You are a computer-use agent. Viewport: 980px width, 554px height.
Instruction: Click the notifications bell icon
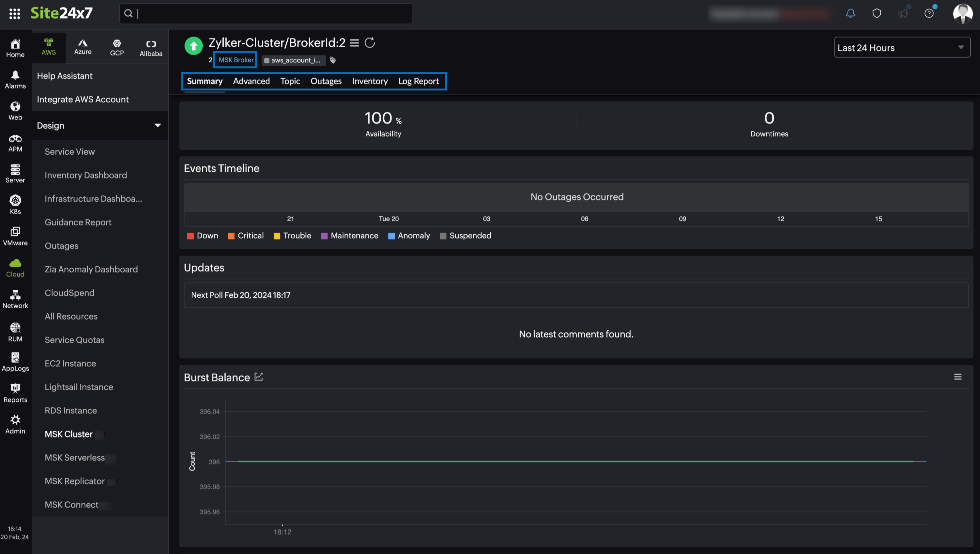click(850, 14)
